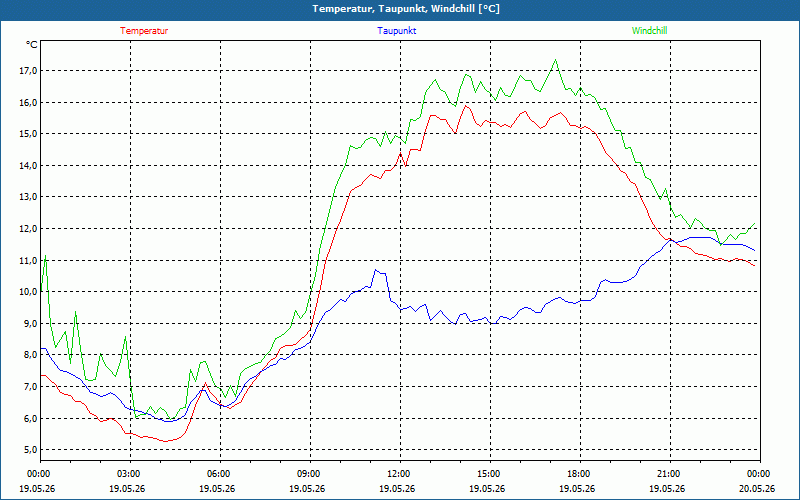The width and height of the screenshot is (800, 500).
Task: Click the '12,0' y-axis value
Action: coord(29,229)
